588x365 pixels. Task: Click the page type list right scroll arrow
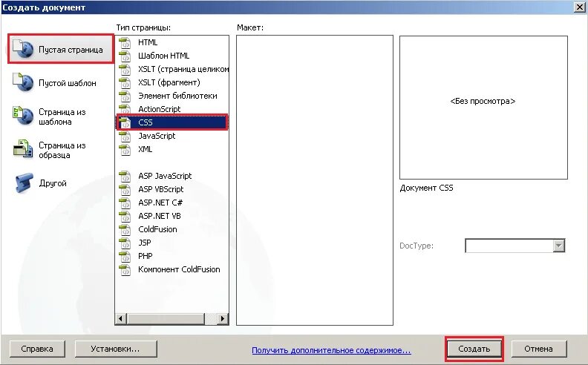coord(223,319)
